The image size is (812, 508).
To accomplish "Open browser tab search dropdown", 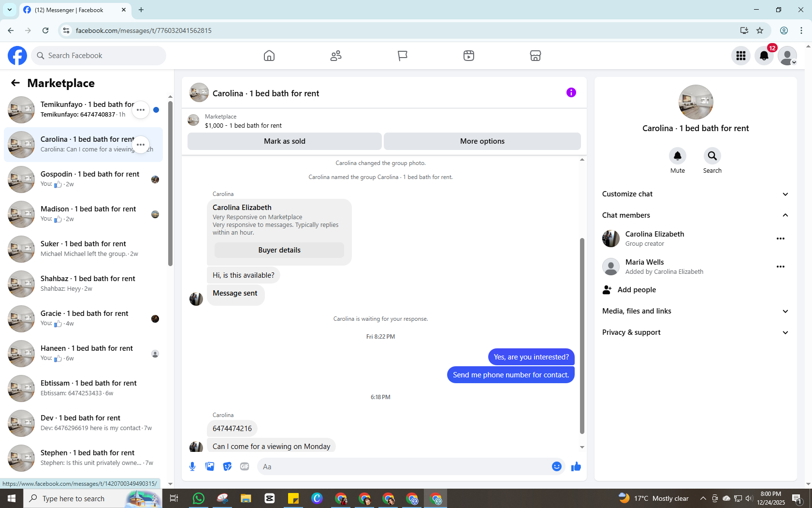I will (x=10, y=10).
